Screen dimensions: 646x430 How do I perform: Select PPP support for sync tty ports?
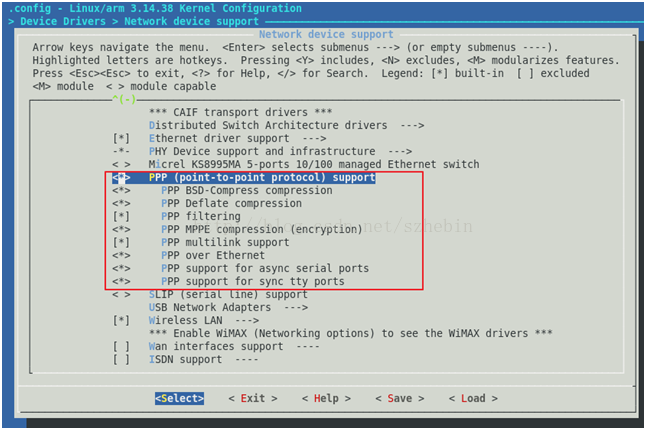[x=253, y=282]
